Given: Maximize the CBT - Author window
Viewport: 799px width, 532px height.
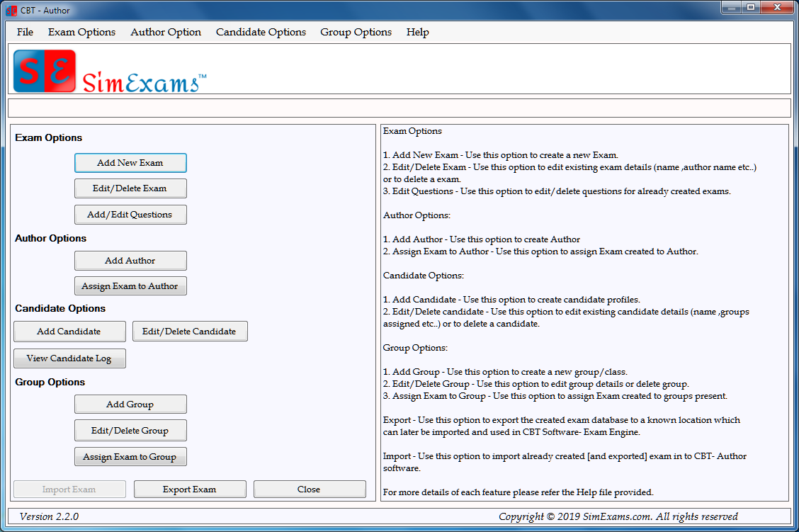Looking at the screenshot, I should (751, 8).
